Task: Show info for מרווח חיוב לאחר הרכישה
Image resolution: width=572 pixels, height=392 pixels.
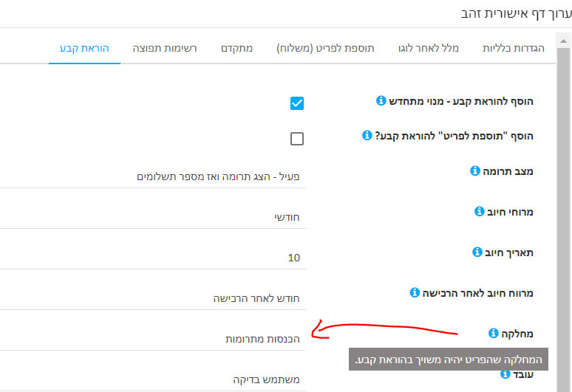Action: point(415,292)
